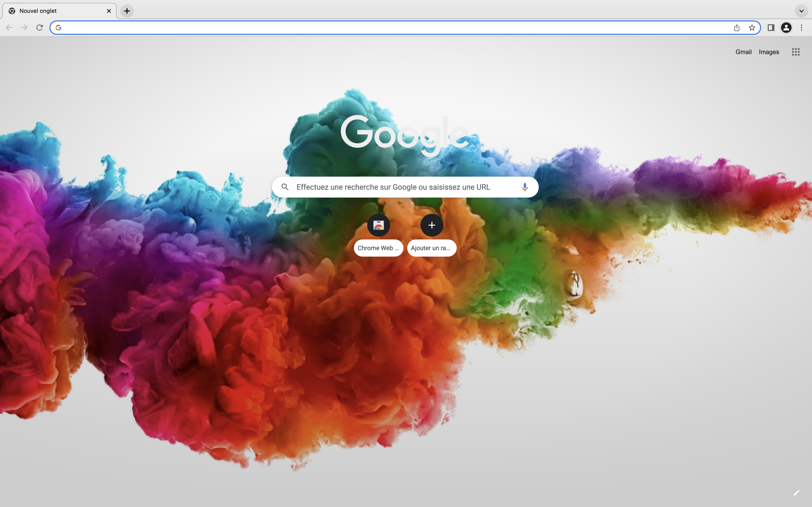The image size is (812, 507).
Task: Open Chrome three-dot menu
Action: coord(802,28)
